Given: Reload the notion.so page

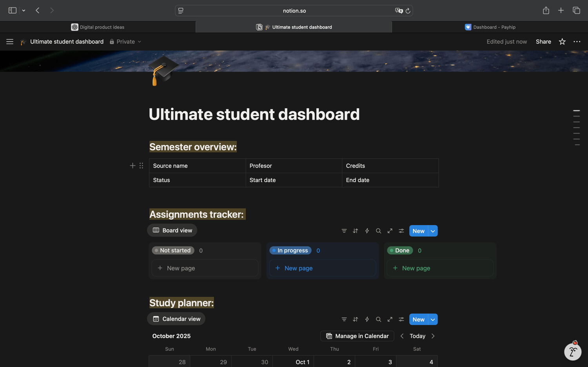Looking at the screenshot, I should pos(408,11).
